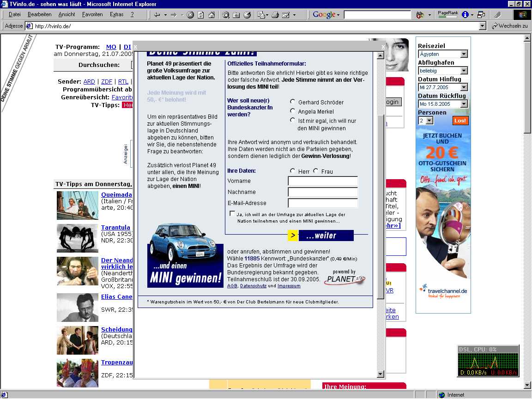Click the Edit page toolbar icon
The image size is (532, 399).
click(286, 15)
